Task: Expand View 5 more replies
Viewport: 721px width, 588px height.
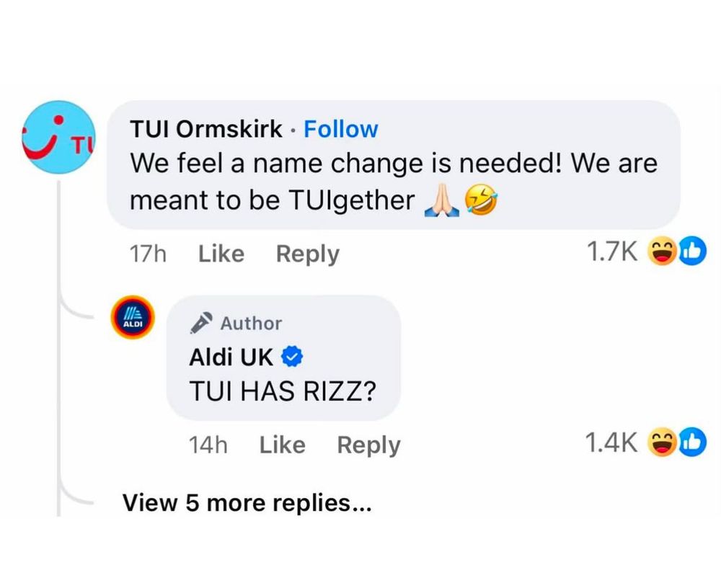Action: coord(247,502)
